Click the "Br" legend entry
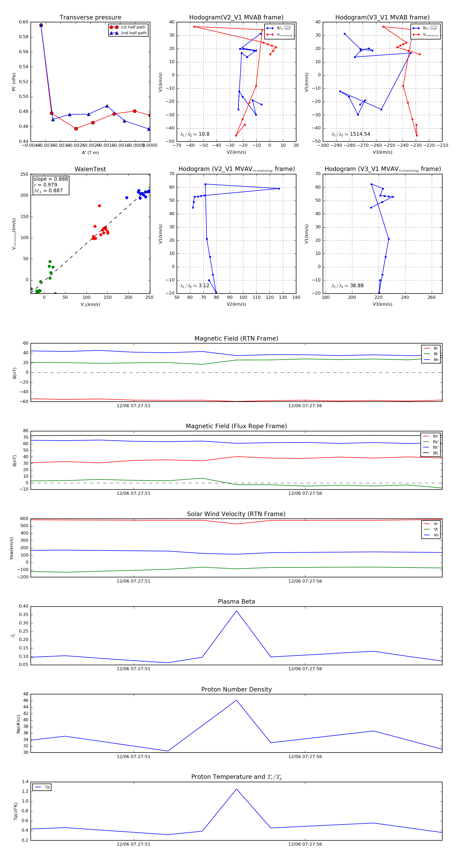The width and height of the screenshot is (473, 868). tap(431, 349)
